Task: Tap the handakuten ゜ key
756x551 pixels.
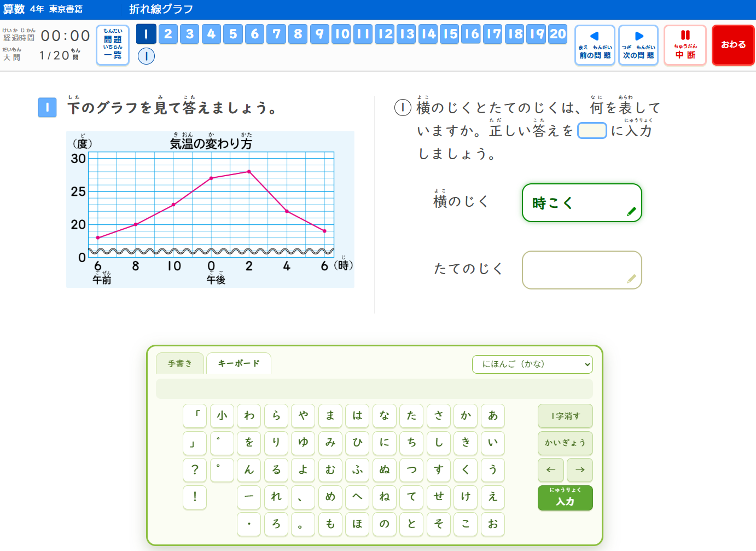Action: (222, 470)
